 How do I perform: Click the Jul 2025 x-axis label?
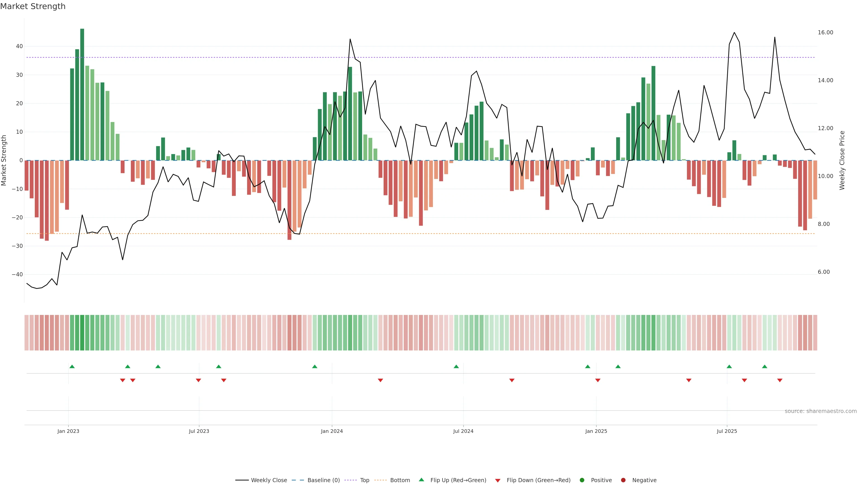(x=727, y=431)
